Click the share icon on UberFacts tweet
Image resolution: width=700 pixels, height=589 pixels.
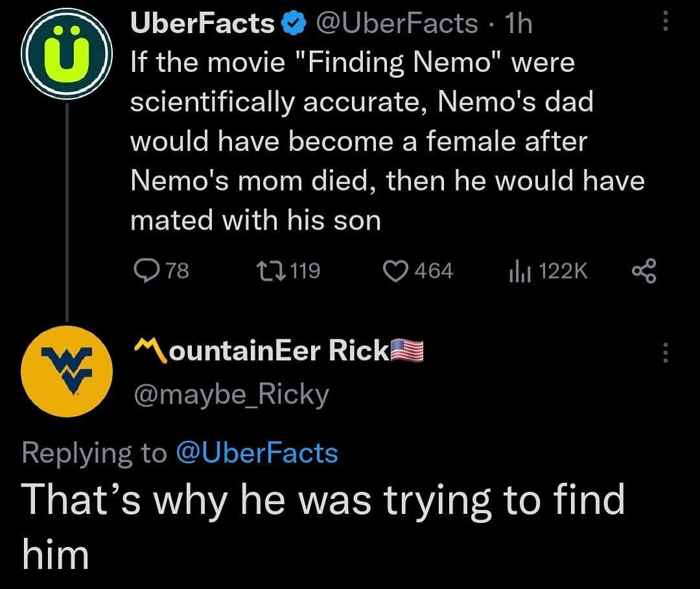click(x=643, y=271)
